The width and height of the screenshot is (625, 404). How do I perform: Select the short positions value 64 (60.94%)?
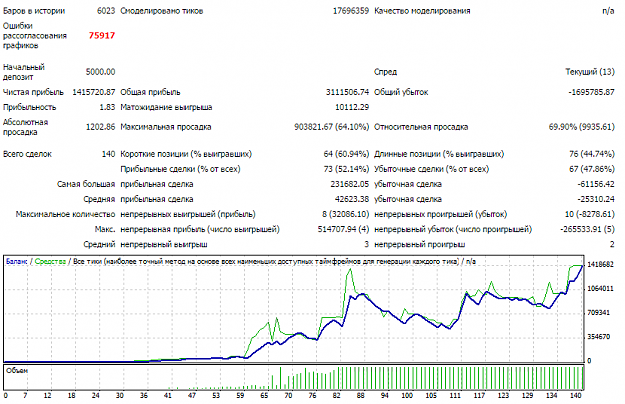pyautogui.click(x=346, y=154)
